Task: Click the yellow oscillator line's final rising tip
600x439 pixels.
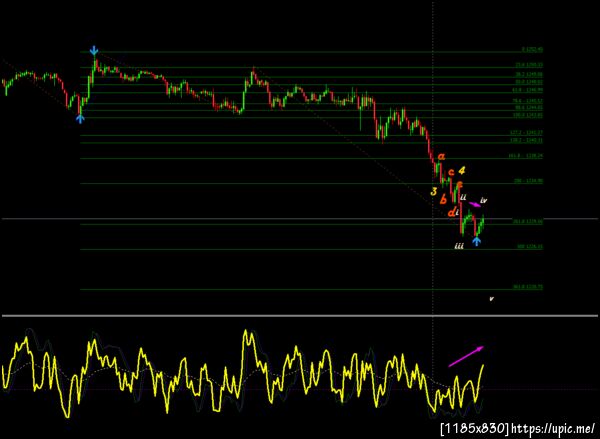Action: [x=483, y=366]
